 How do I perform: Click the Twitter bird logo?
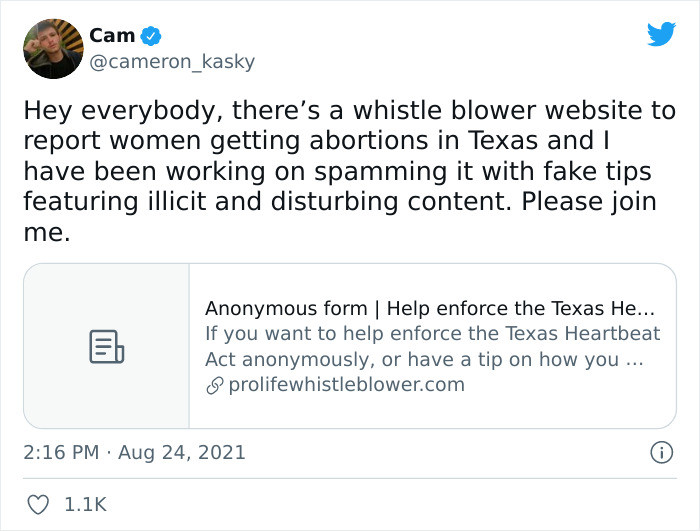click(x=661, y=34)
